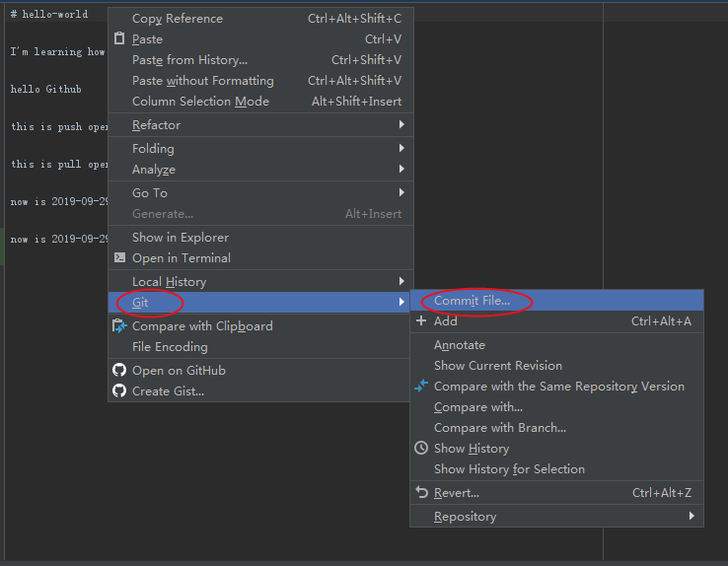Select Paste from History option
This screenshot has height=566, width=728.
coord(261,60)
